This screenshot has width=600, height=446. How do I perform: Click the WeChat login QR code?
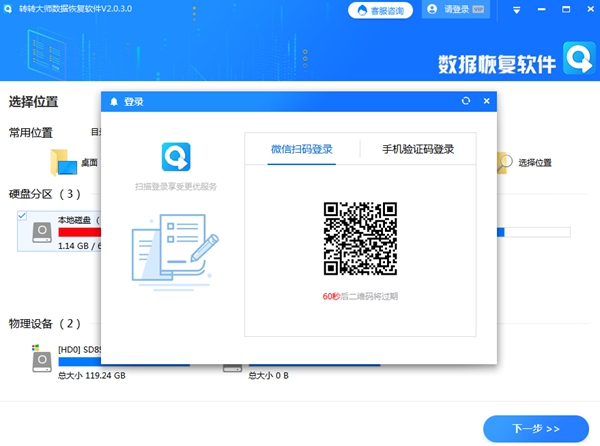pyautogui.click(x=360, y=238)
